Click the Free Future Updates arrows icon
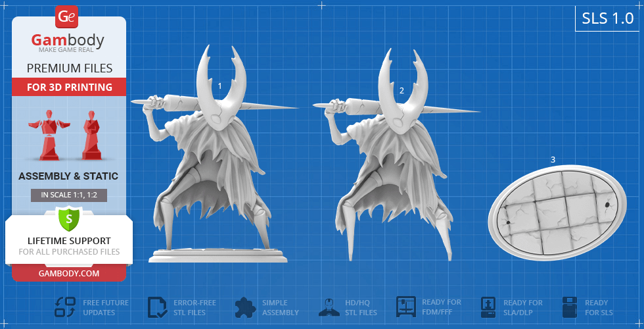 (x=65, y=307)
